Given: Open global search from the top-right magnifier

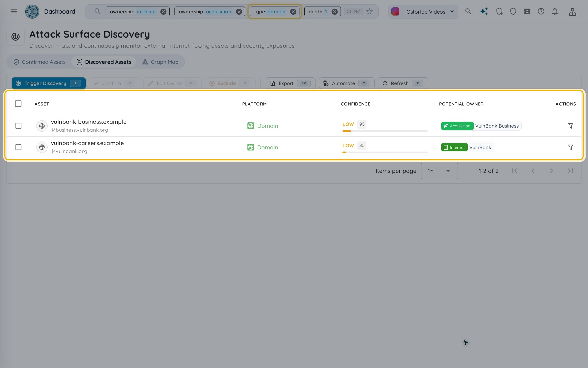Looking at the screenshot, I should [x=468, y=11].
